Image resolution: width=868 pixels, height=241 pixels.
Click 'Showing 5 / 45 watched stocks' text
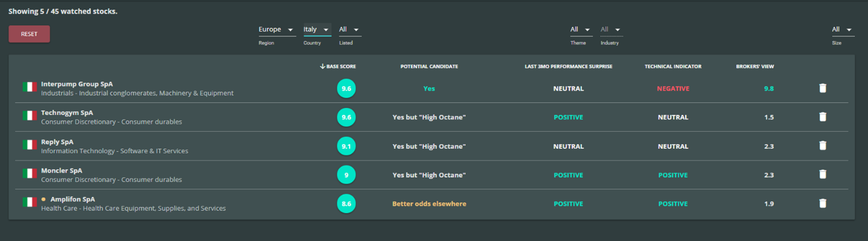pyautogui.click(x=63, y=11)
